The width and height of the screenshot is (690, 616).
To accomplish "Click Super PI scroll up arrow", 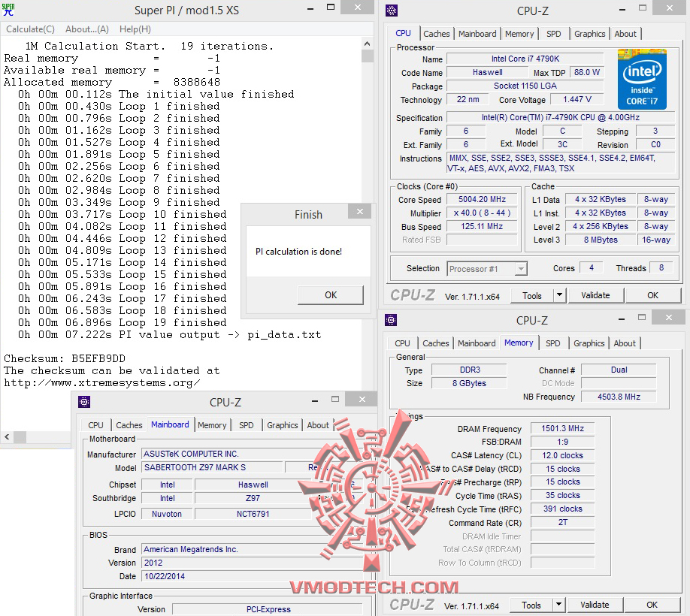I will 368,44.
